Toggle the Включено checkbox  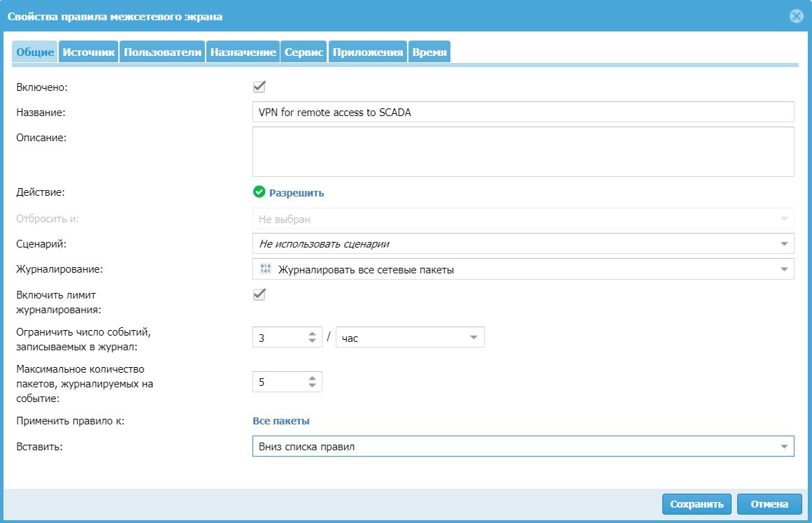pos(259,87)
